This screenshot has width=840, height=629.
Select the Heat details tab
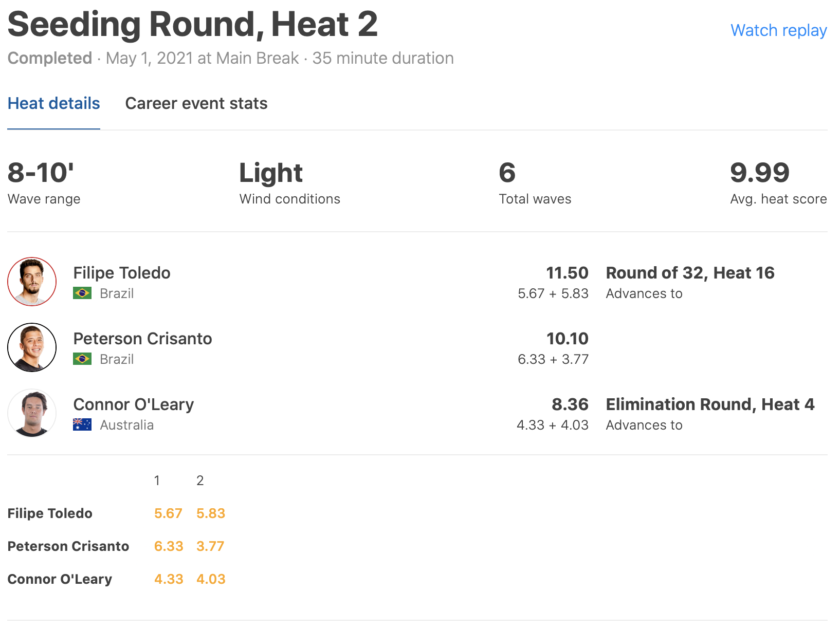pos(54,103)
